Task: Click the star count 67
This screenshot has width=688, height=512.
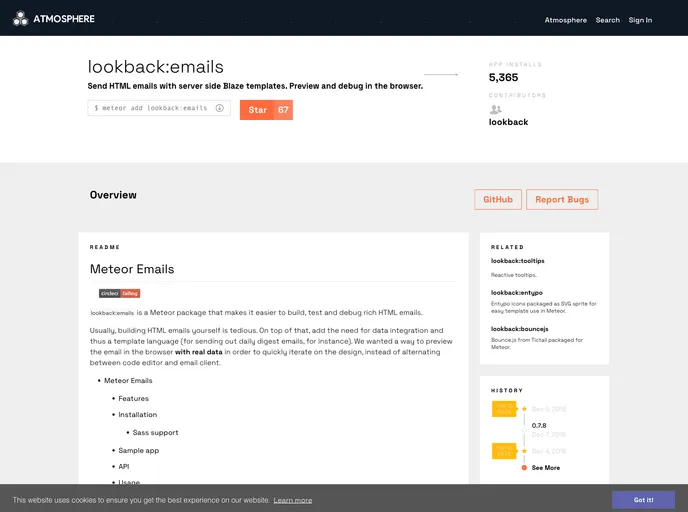Action: click(283, 110)
